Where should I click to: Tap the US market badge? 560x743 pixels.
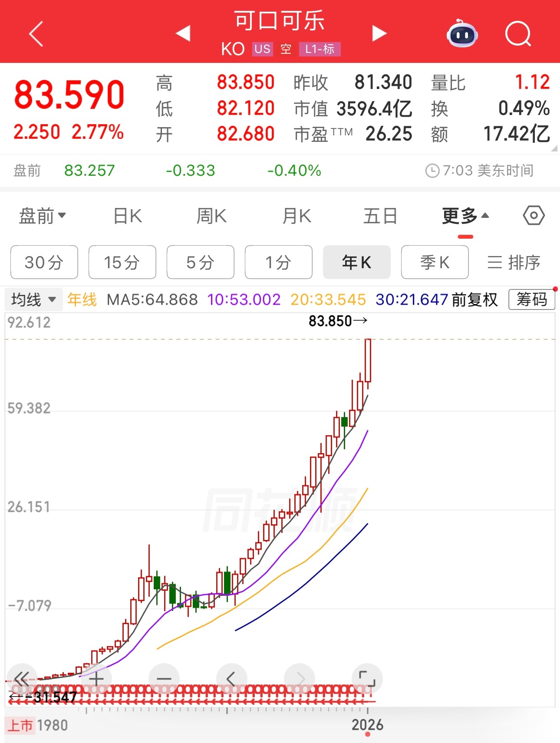(x=262, y=49)
